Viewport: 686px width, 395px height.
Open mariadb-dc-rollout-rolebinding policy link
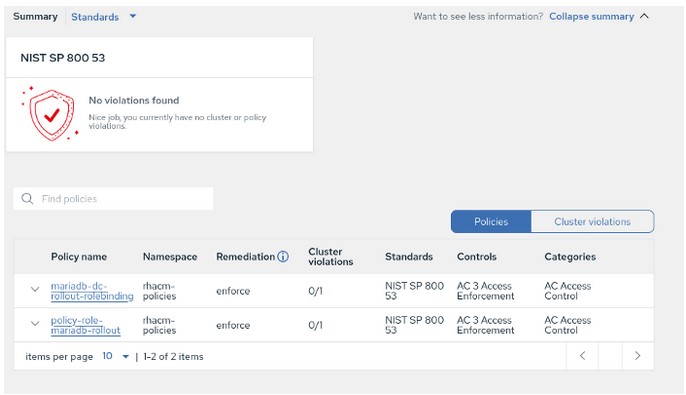(92, 291)
